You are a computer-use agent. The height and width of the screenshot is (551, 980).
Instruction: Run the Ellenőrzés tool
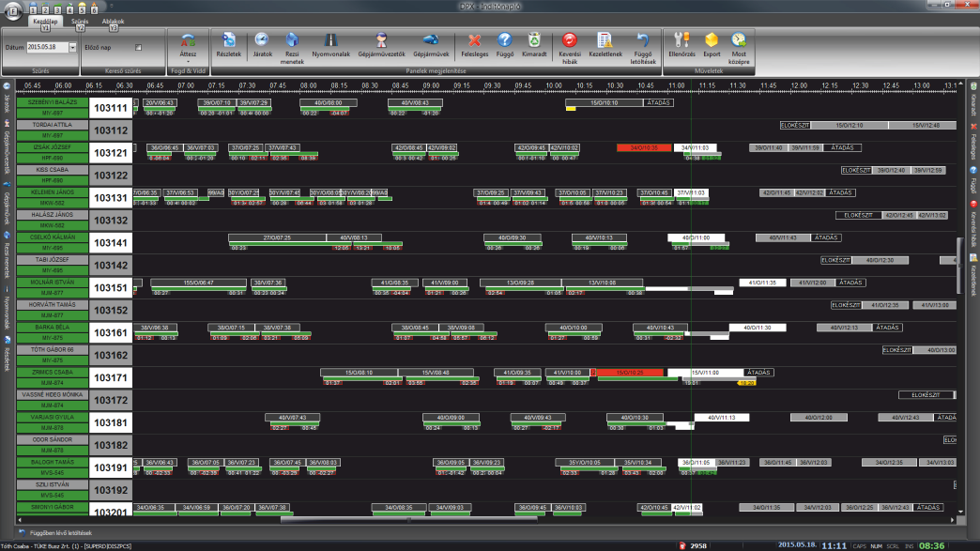681,46
